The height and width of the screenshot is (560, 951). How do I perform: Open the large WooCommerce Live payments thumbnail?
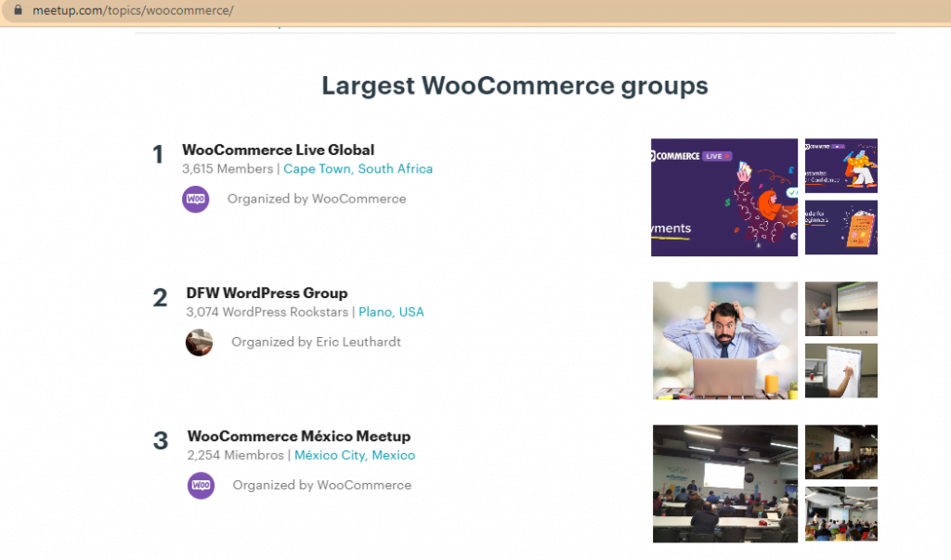[x=724, y=197]
